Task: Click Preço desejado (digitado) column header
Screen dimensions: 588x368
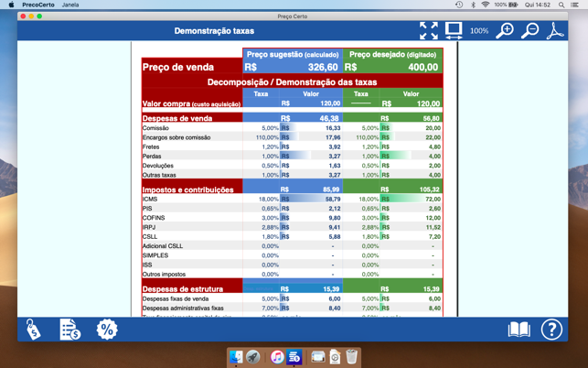Action: [392, 54]
